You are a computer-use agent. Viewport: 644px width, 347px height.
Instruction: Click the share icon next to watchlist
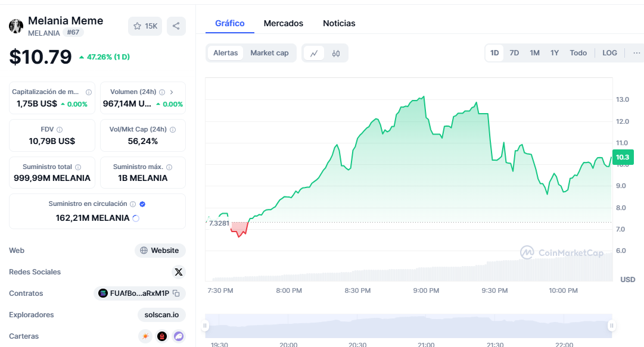click(x=176, y=26)
